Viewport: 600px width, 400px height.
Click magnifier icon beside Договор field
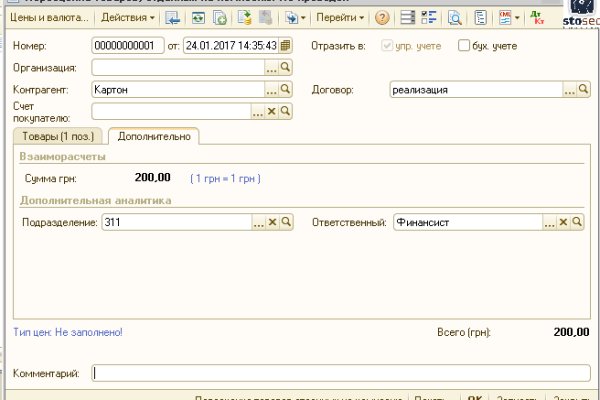click(583, 89)
